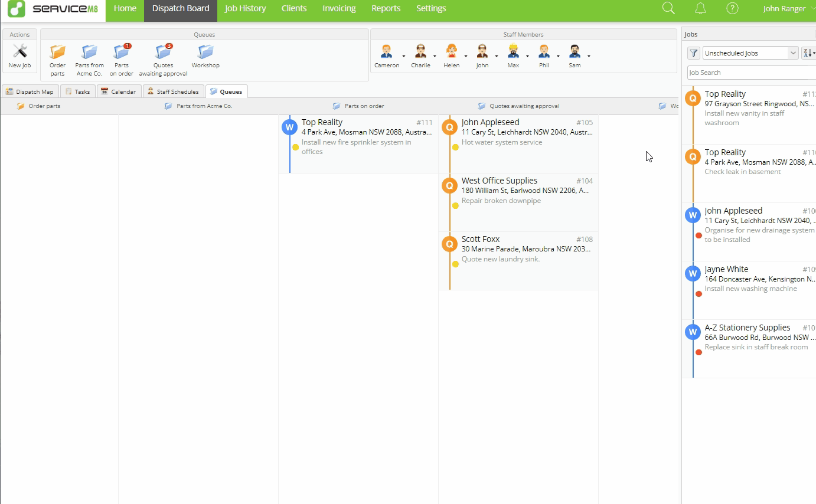Viewport: 816px width, 504px height.
Task: Focus the Job Search field
Action: click(x=752, y=73)
